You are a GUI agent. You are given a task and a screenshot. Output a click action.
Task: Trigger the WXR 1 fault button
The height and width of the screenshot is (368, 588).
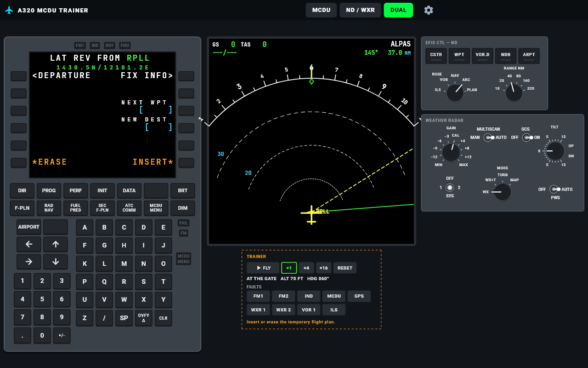pyautogui.click(x=258, y=310)
